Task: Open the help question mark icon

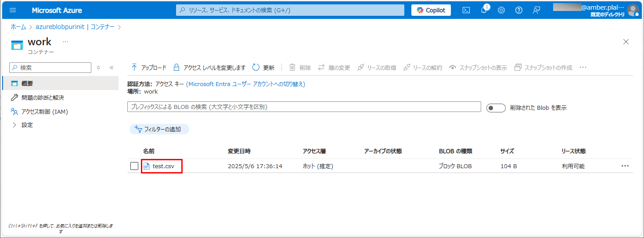Action: (519, 10)
